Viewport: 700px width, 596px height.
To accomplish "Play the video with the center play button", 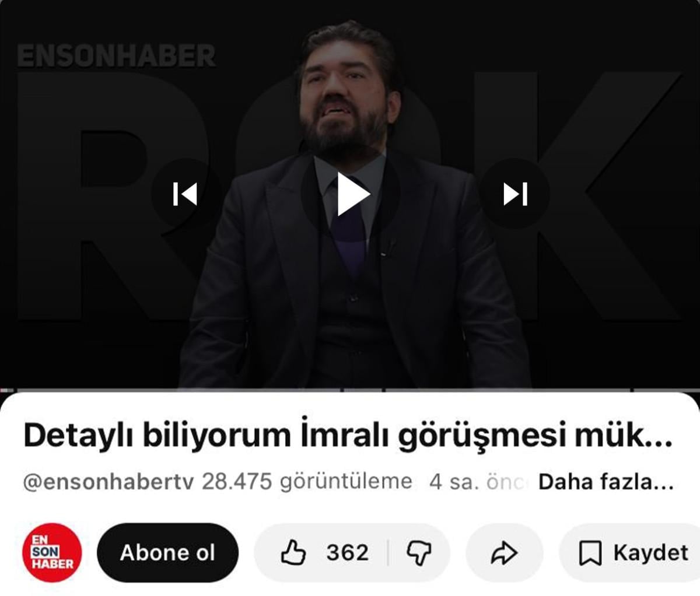I will (351, 194).
